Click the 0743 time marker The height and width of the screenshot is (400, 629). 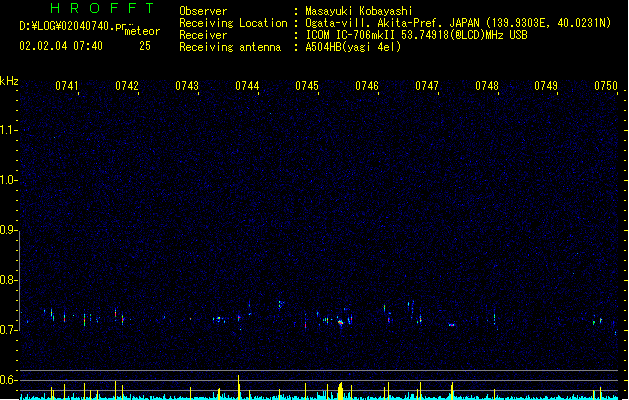click(x=187, y=86)
